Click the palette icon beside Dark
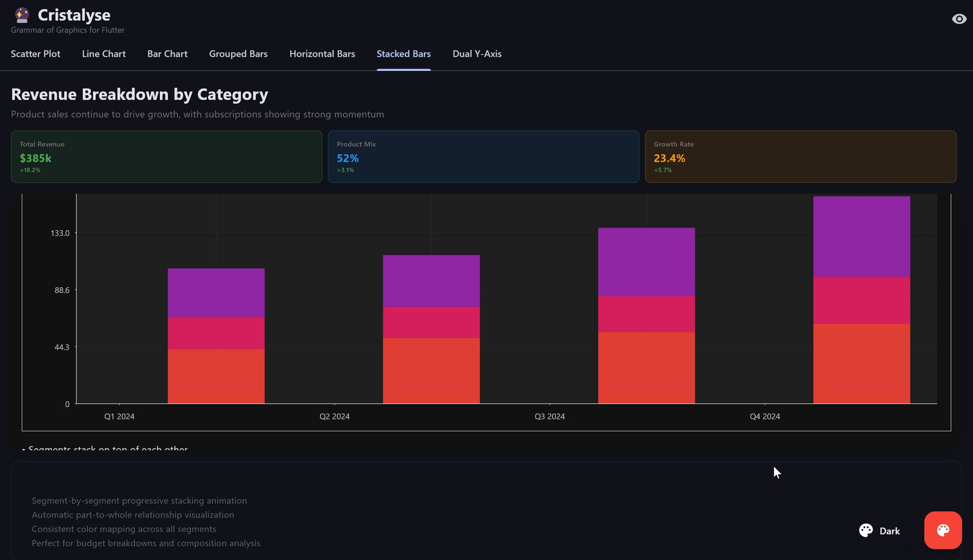Image resolution: width=973 pixels, height=560 pixels. point(866,530)
